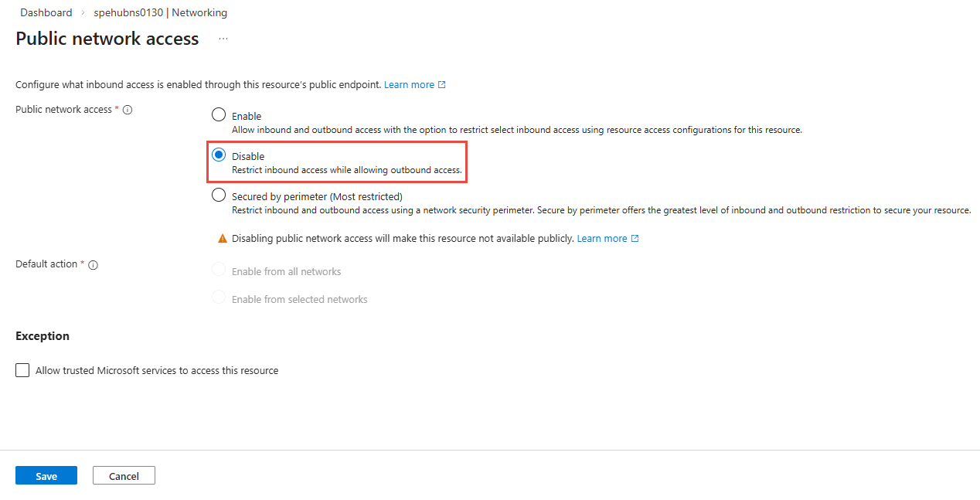Click info icon beside Public network access label
This screenshot has width=980, height=500.
click(128, 110)
